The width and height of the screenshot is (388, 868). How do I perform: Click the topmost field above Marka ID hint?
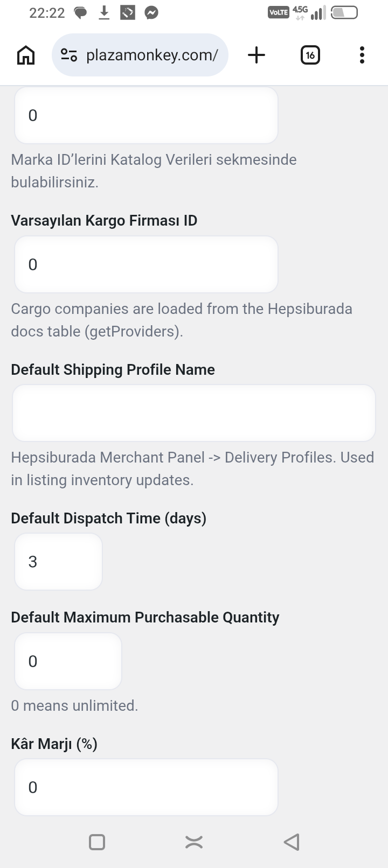click(x=146, y=115)
